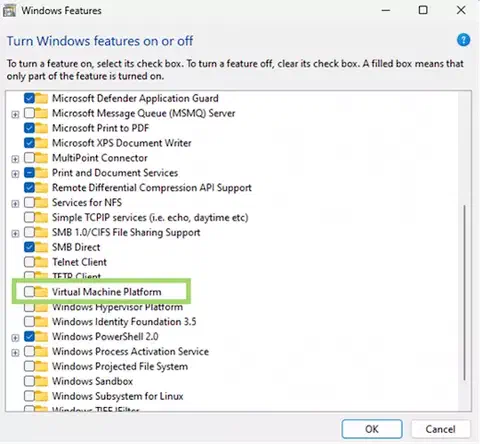
Task: Click the Microsoft Print to PDF folder icon
Action: point(42,128)
